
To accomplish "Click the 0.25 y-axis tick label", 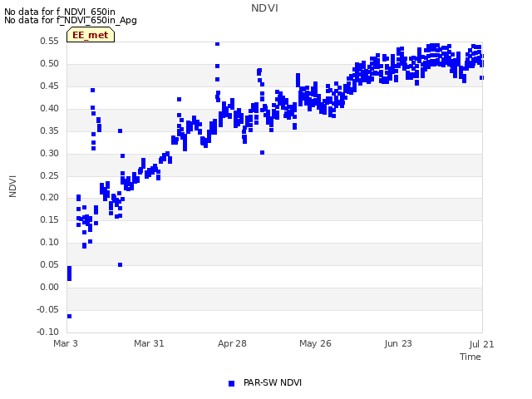I will 49,175.
